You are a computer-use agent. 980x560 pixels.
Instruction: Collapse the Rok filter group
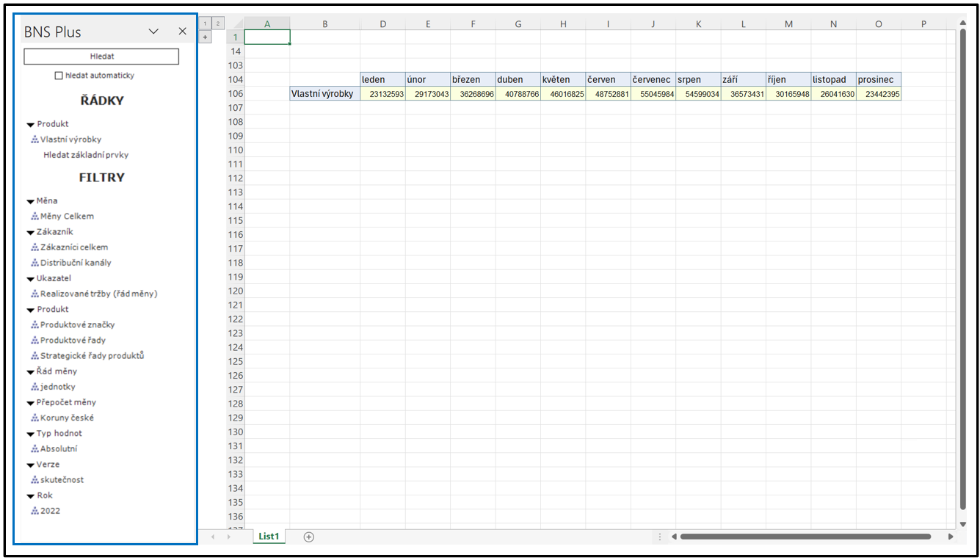pos(31,496)
